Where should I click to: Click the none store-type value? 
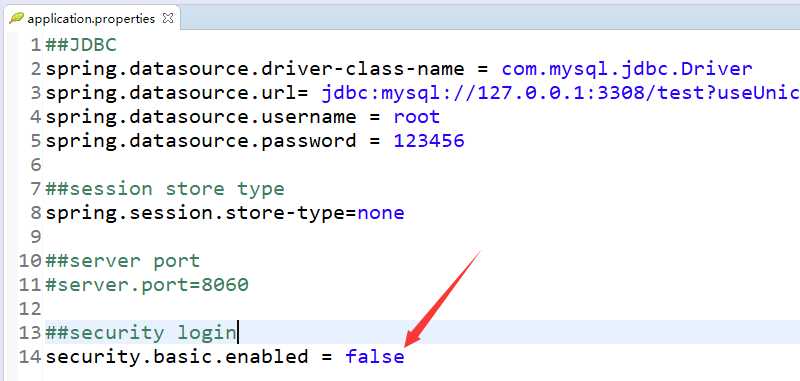pos(381,213)
